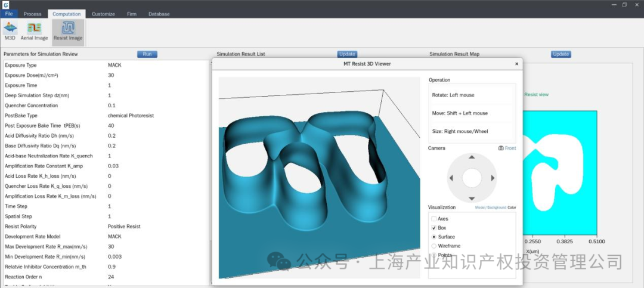Uncheck the Box checkbox

point(434,228)
